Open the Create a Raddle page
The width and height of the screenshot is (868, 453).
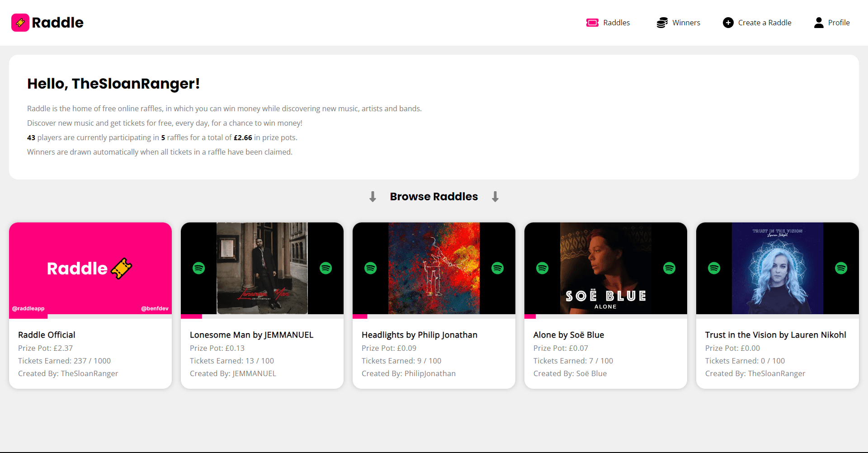coord(764,23)
